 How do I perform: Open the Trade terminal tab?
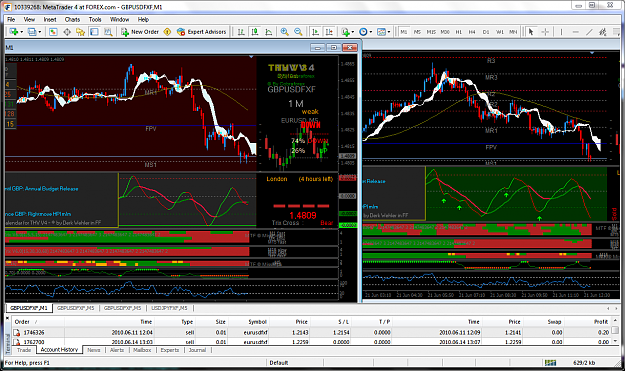[24, 350]
